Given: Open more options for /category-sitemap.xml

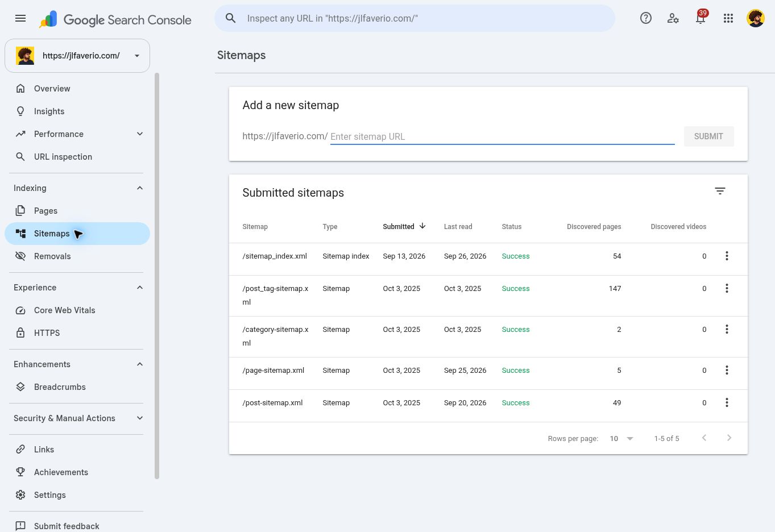Looking at the screenshot, I should [x=727, y=330].
